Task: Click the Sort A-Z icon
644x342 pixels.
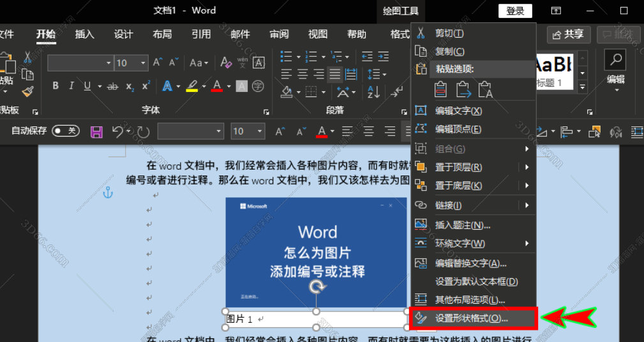Action: click(x=373, y=92)
